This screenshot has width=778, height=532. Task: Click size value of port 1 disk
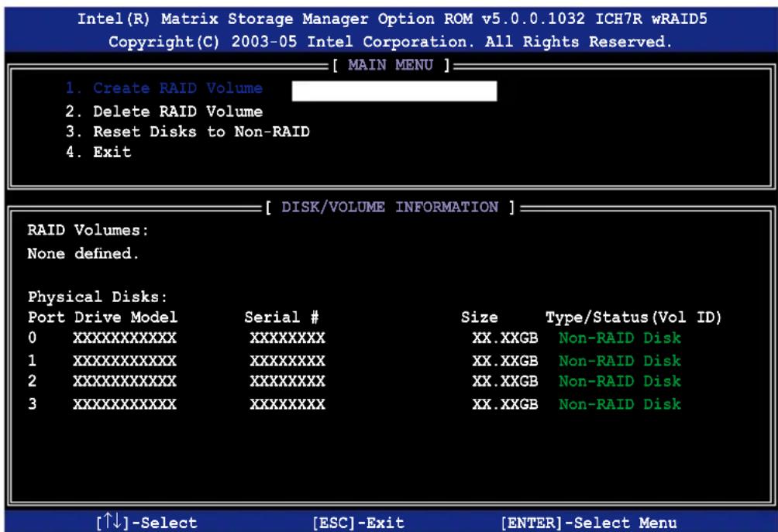tap(505, 361)
